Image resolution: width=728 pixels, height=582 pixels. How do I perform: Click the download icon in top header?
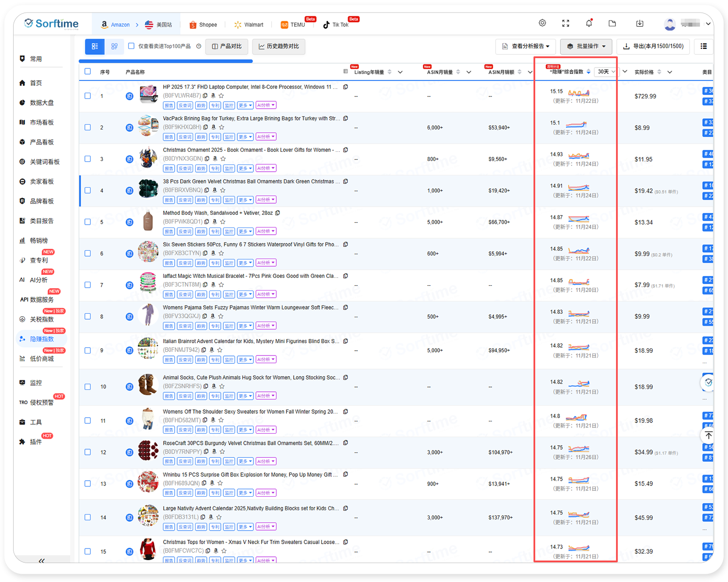(640, 23)
